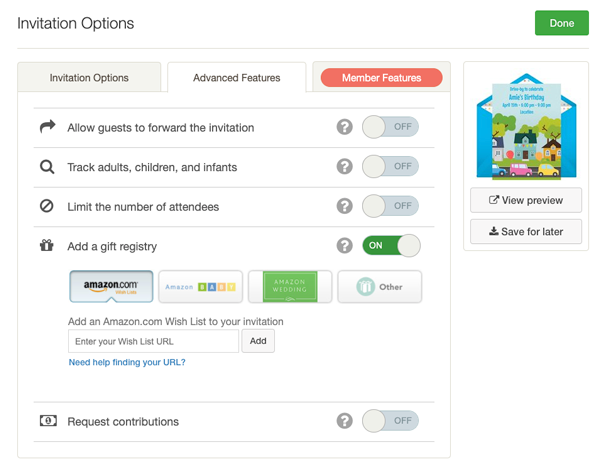This screenshot has width=600, height=468.
Task: Open help for forwarding invitation
Action: pyautogui.click(x=344, y=127)
